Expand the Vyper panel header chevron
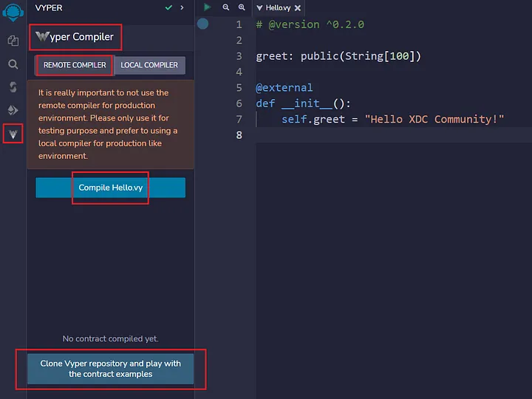The width and height of the screenshot is (532, 399). [x=182, y=7]
